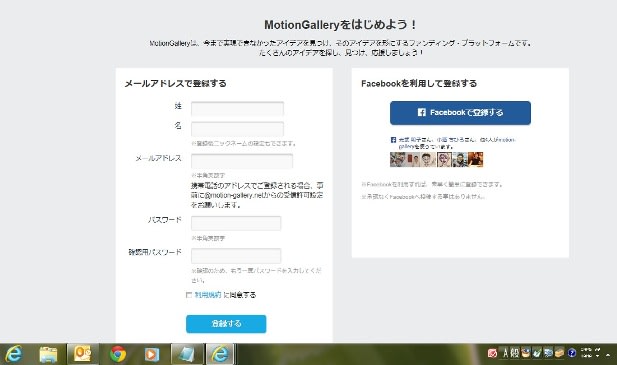Check the 利用規約に同意する checkbox
The height and width of the screenshot is (365, 617).
189,295
